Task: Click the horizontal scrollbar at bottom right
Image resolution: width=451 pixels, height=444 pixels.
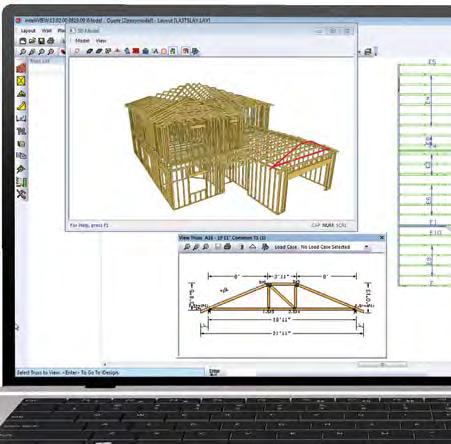Action: 382,365
